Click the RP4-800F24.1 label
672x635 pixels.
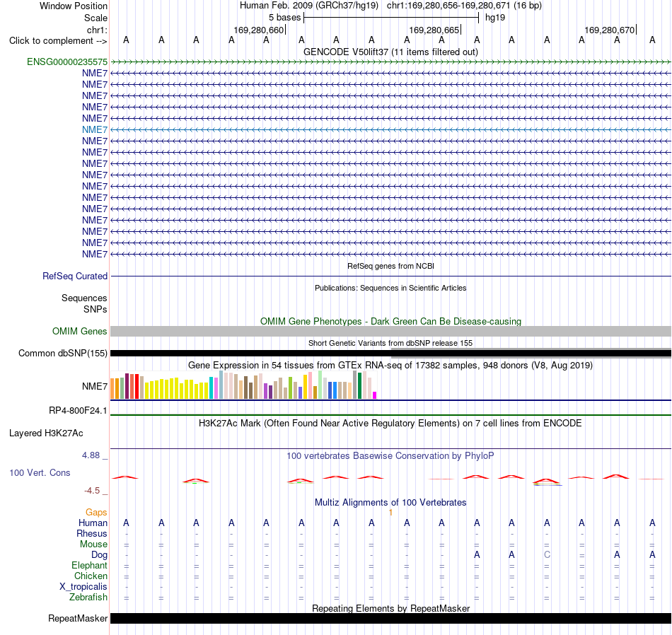[78, 411]
